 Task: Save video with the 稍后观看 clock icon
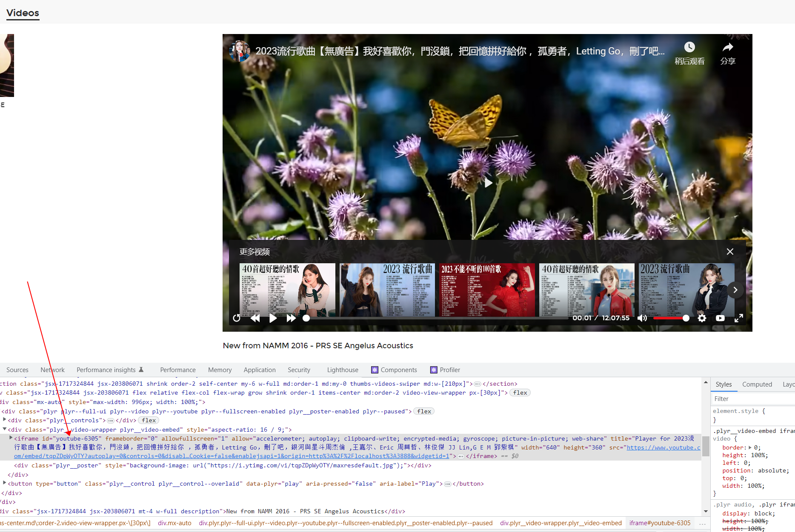tap(689, 47)
